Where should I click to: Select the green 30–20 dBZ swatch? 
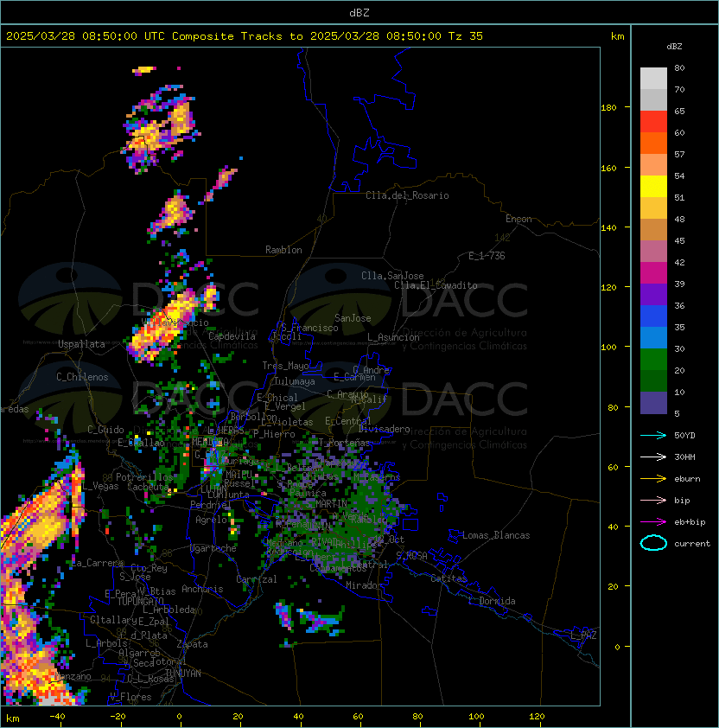pyautogui.click(x=653, y=359)
